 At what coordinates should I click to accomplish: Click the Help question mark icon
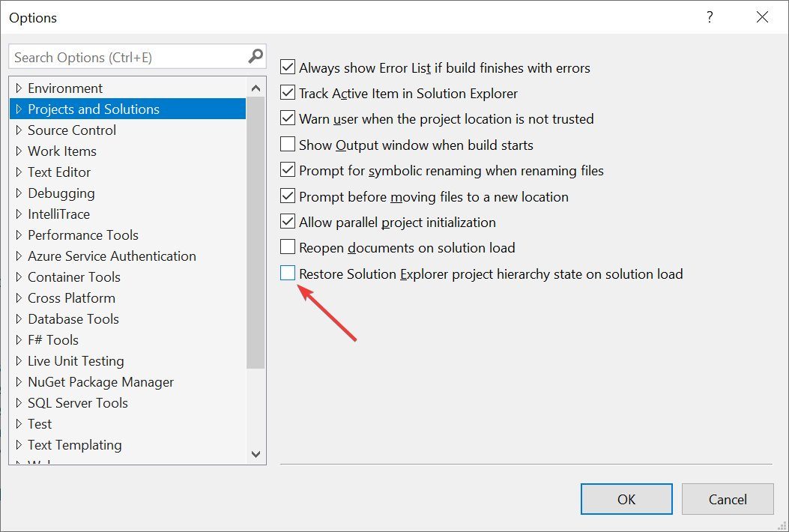click(x=709, y=16)
